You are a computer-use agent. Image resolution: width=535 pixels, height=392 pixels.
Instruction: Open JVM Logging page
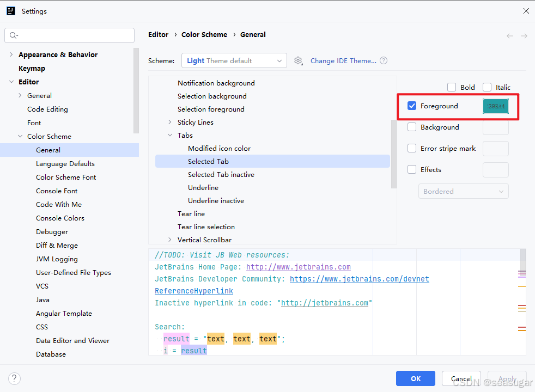click(x=57, y=259)
